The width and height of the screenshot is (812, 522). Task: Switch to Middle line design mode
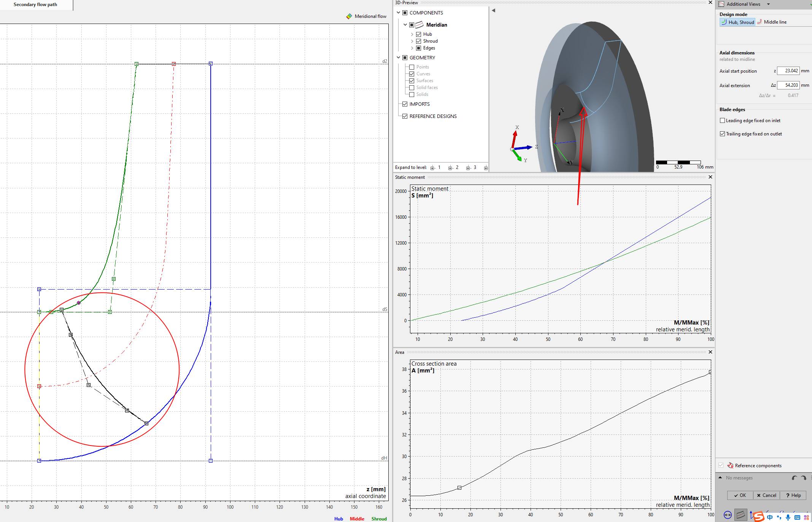coord(772,22)
